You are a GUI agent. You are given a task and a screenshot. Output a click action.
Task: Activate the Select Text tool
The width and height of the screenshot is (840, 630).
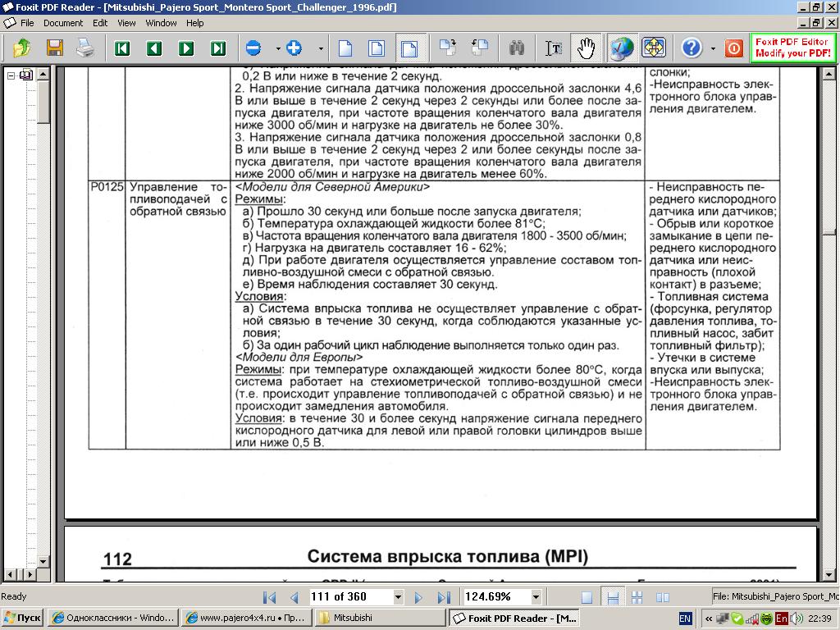555,48
